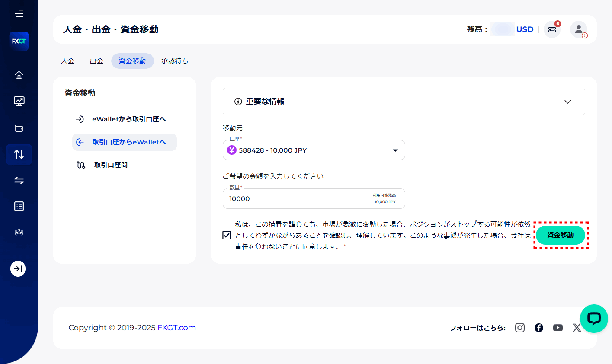Screen dimensions: 612x364
Task: Click the 入金・出金・資金移動 page title
Action: (x=111, y=29)
